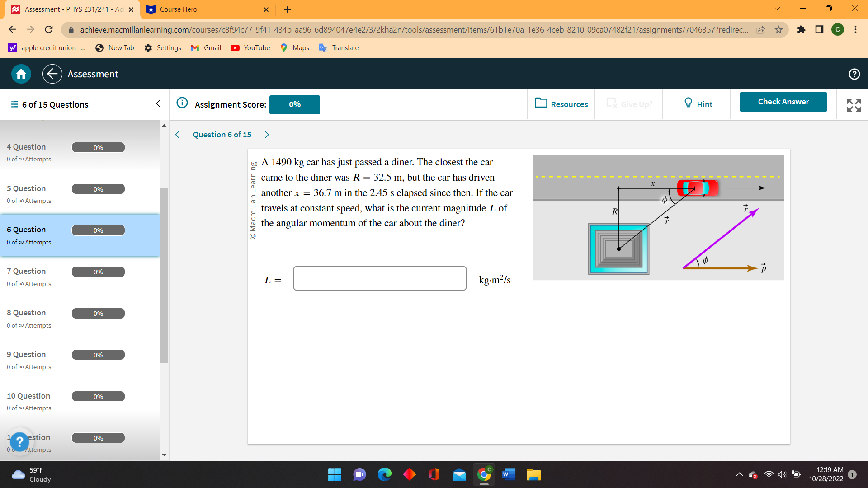Open the floating help bubble
This screenshot has height=488, width=868.
[x=19, y=442]
